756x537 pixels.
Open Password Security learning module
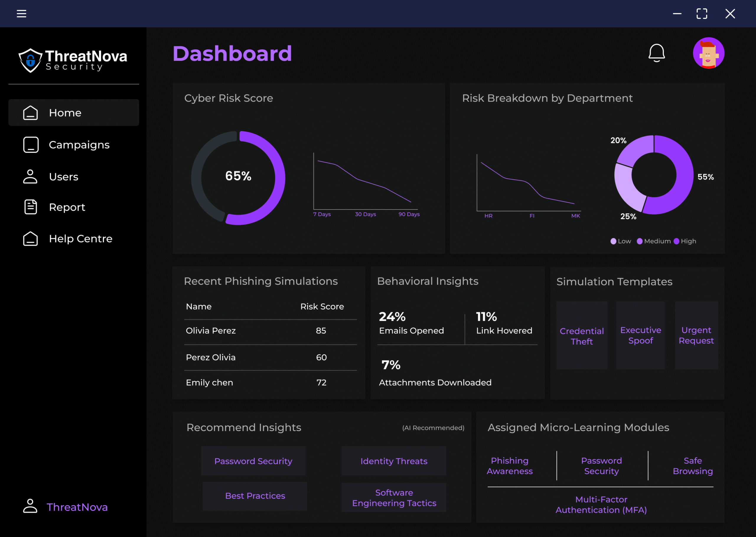pyautogui.click(x=601, y=466)
